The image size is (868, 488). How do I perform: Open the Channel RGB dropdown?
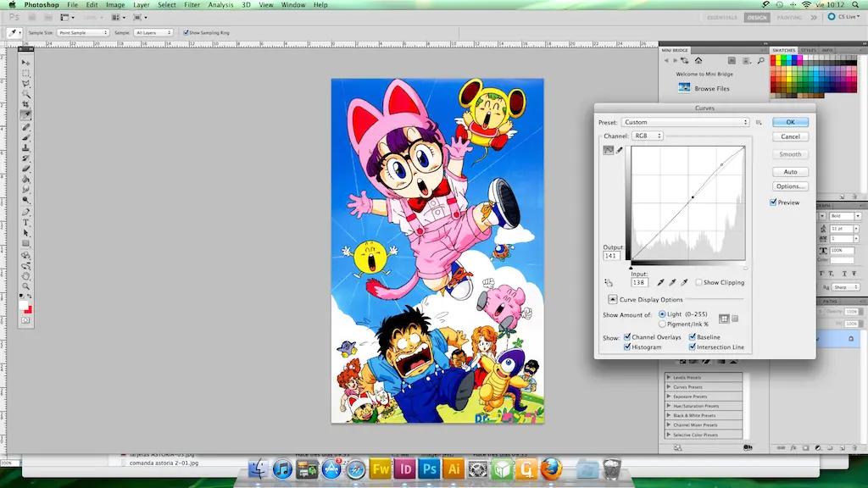coord(647,136)
